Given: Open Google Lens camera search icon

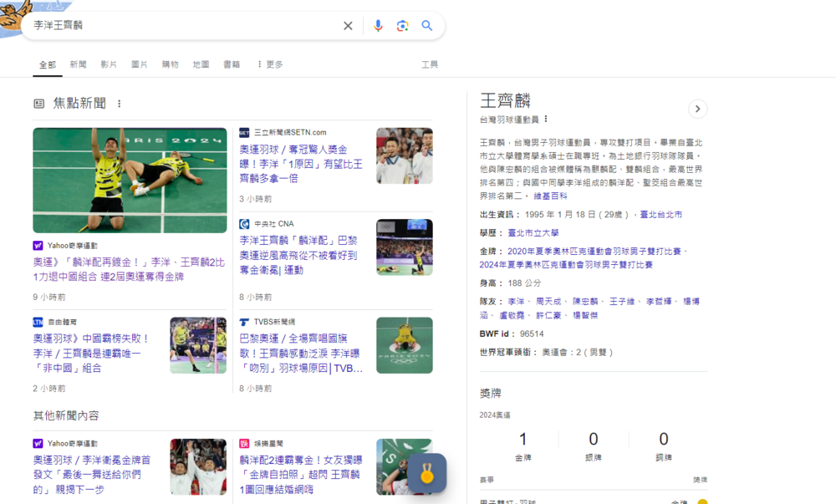Looking at the screenshot, I should (x=402, y=26).
